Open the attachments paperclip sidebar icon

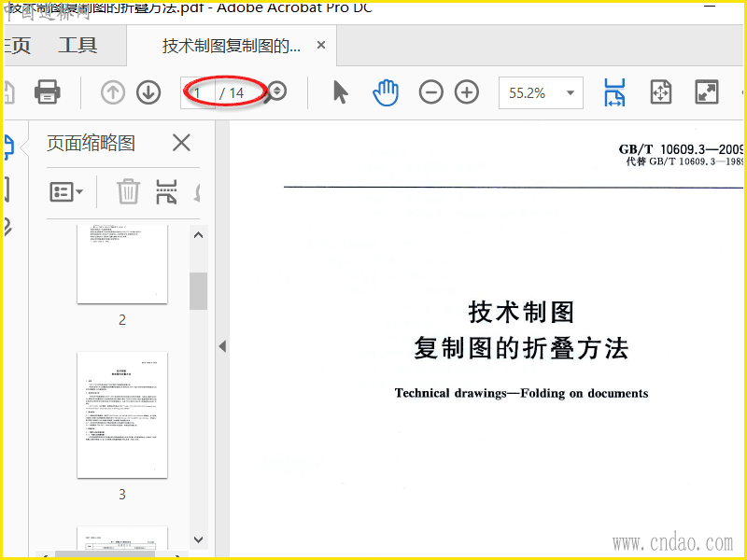pos(7,227)
